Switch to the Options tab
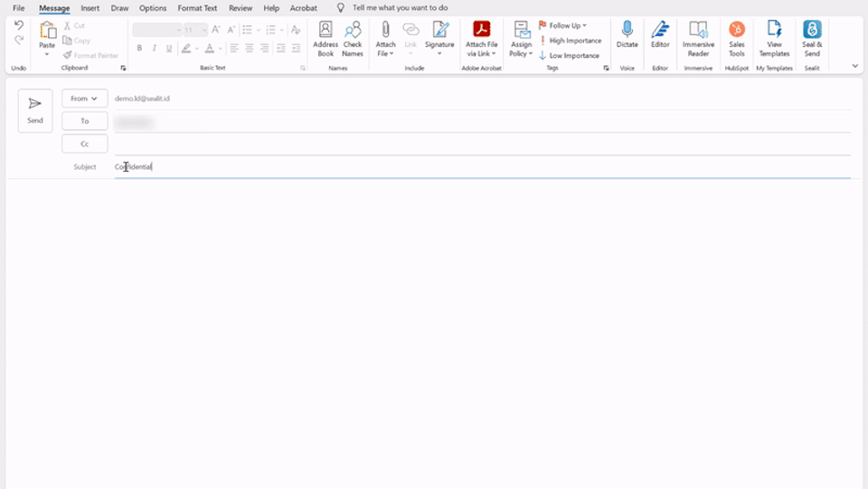The image size is (868, 489). (x=153, y=8)
